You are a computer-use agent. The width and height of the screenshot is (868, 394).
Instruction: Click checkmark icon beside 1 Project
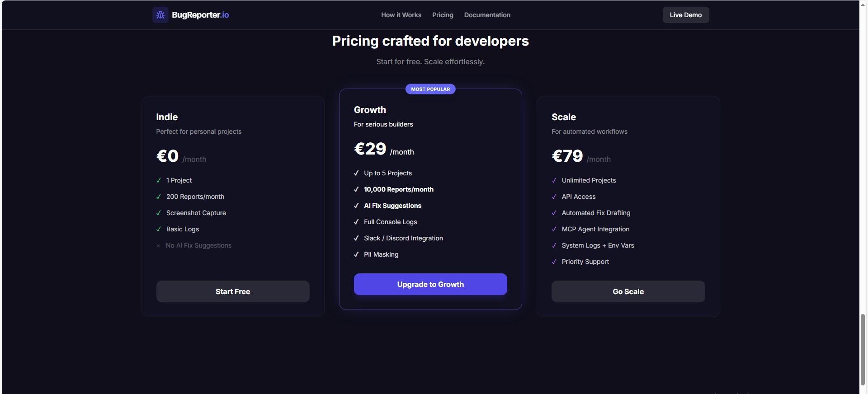tap(159, 180)
